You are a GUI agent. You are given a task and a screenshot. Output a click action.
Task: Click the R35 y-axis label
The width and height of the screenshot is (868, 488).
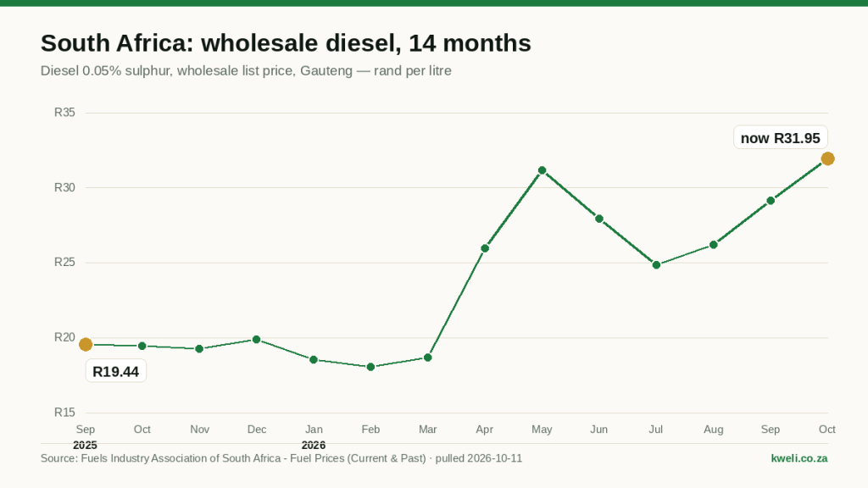pos(64,113)
